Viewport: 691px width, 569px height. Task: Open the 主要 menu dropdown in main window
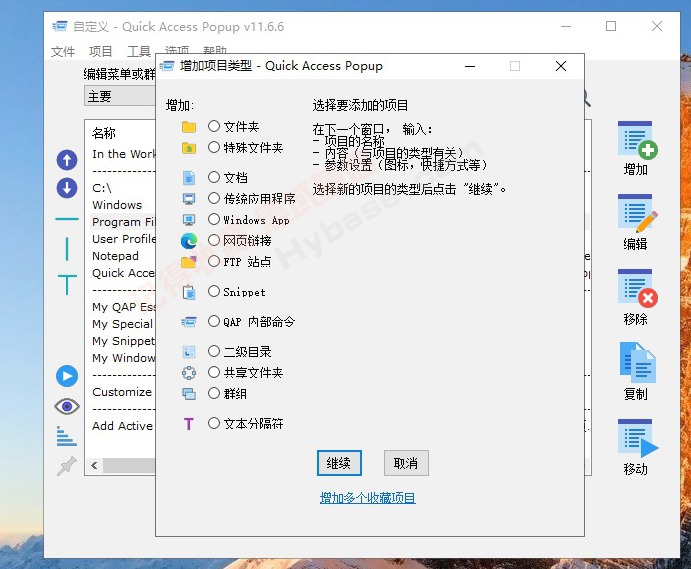coord(120,96)
